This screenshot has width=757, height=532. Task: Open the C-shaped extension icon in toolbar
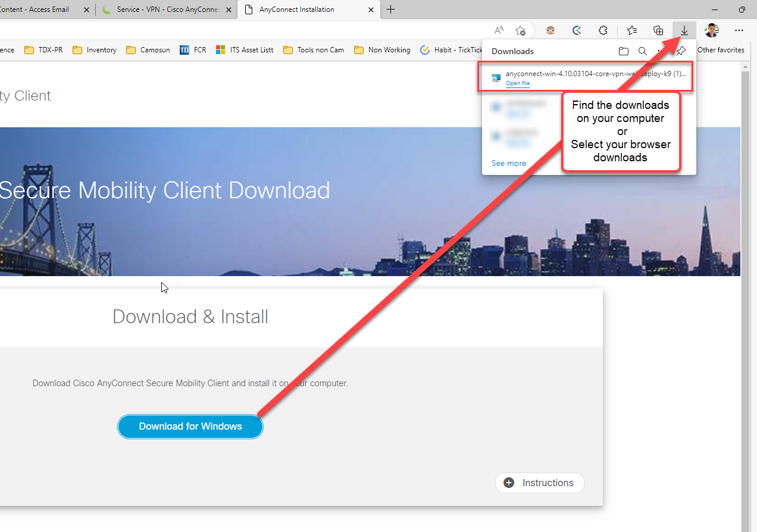tap(576, 30)
